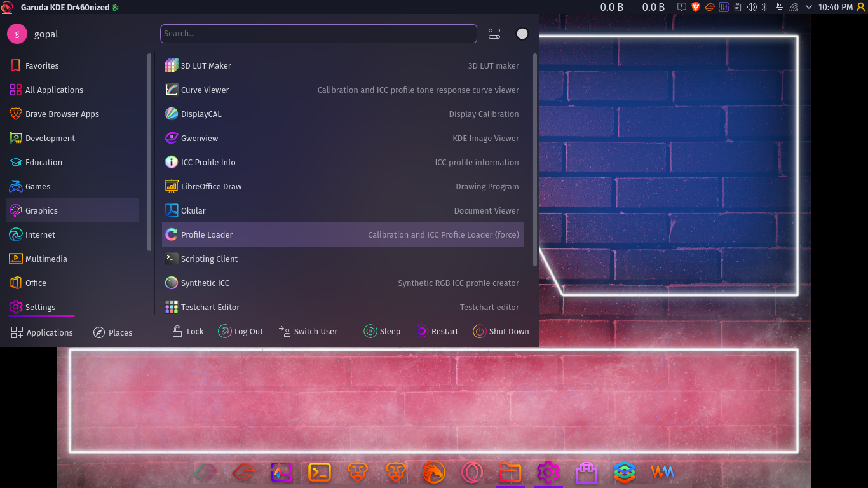Image resolution: width=868 pixels, height=488 pixels.
Task: Open Garuda dragon icon in dock
Action: tap(434, 472)
